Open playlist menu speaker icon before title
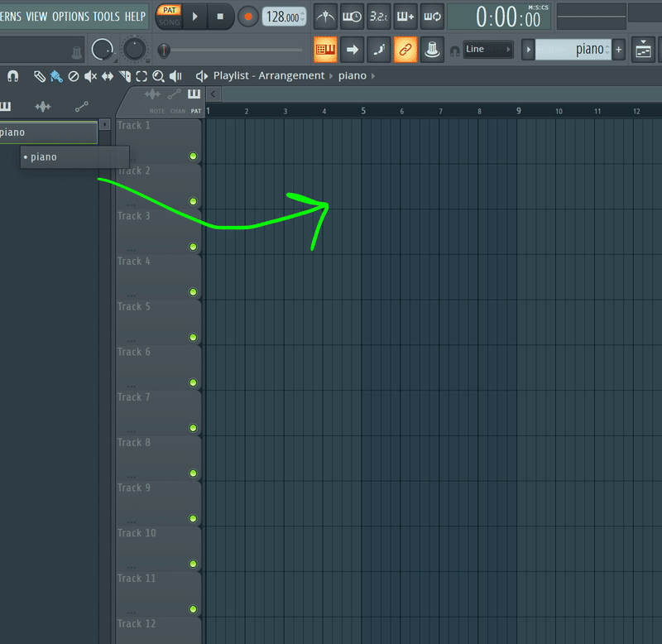662x644 pixels. [x=201, y=76]
